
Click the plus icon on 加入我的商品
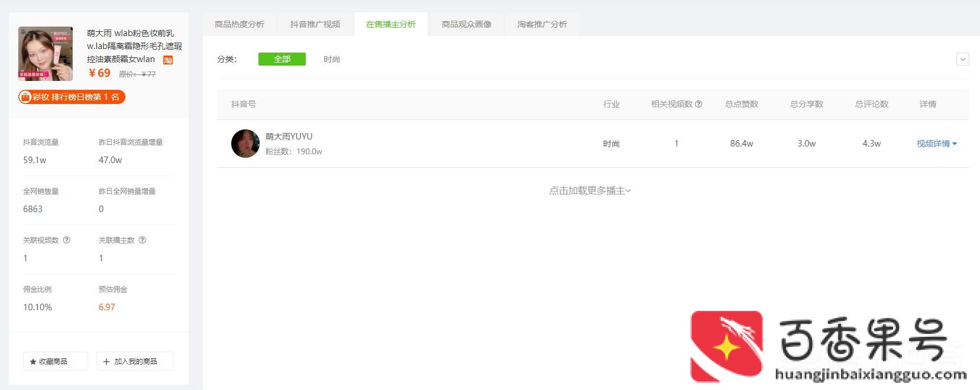tap(106, 362)
